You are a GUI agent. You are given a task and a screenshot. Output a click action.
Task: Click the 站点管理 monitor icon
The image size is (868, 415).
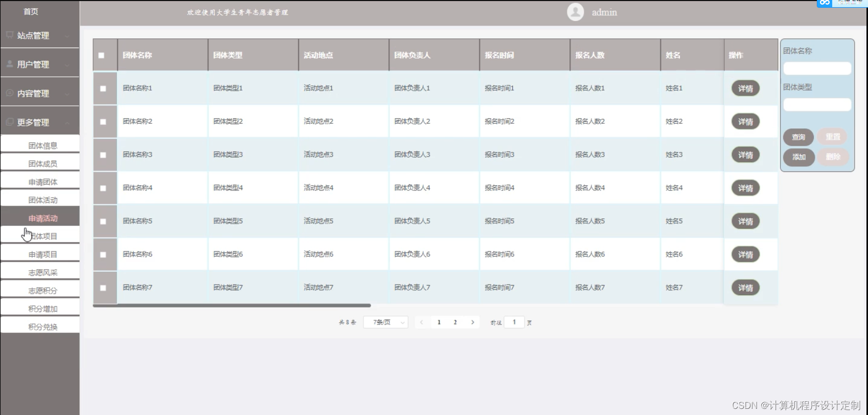[10, 35]
